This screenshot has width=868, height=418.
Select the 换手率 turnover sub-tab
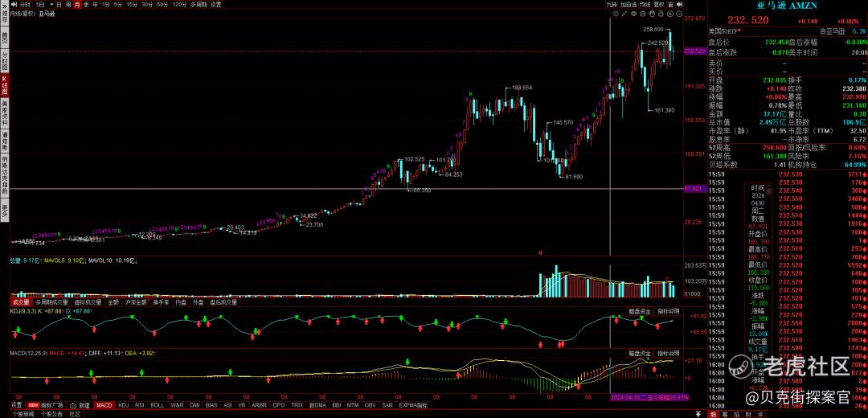(161, 302)
